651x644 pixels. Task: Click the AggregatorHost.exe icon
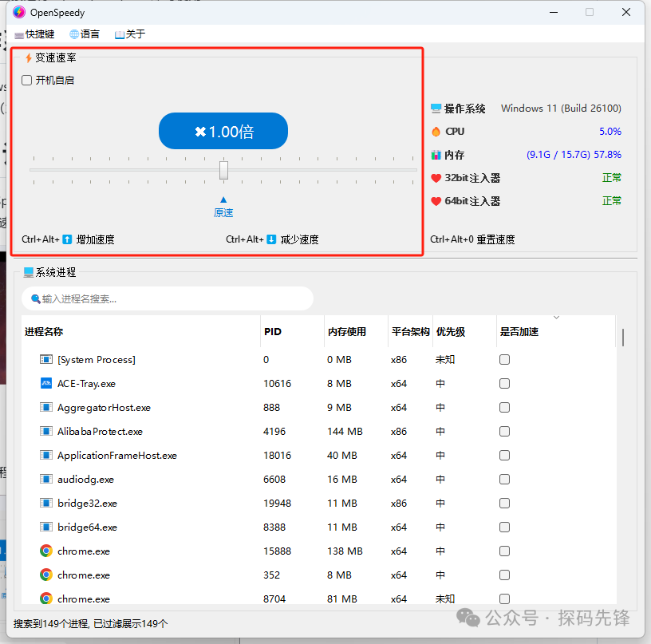tap(46, 407)
